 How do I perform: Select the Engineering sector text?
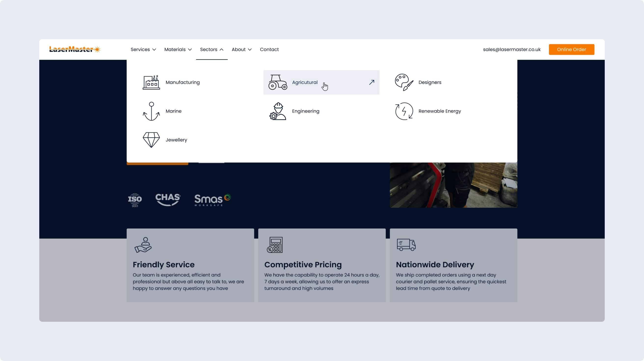pos(306,111)
